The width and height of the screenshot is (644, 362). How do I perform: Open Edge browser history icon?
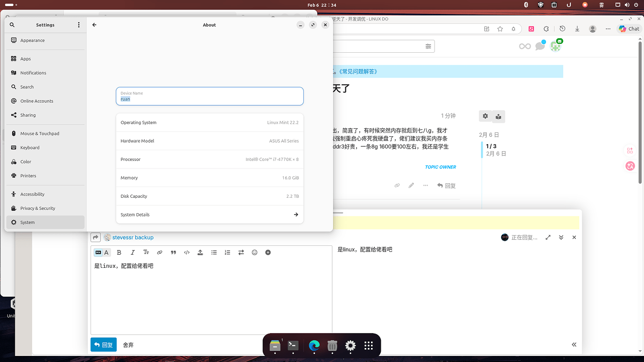(x=562, y=29)
